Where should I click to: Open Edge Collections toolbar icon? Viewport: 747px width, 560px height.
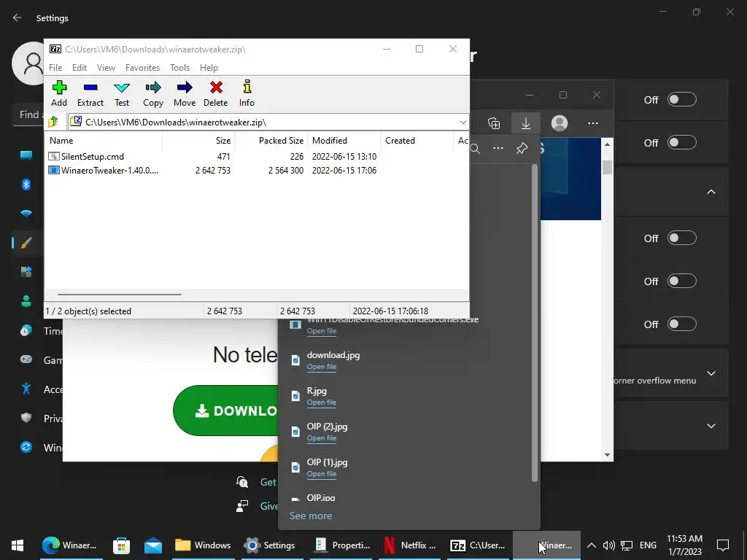[494, 123]
